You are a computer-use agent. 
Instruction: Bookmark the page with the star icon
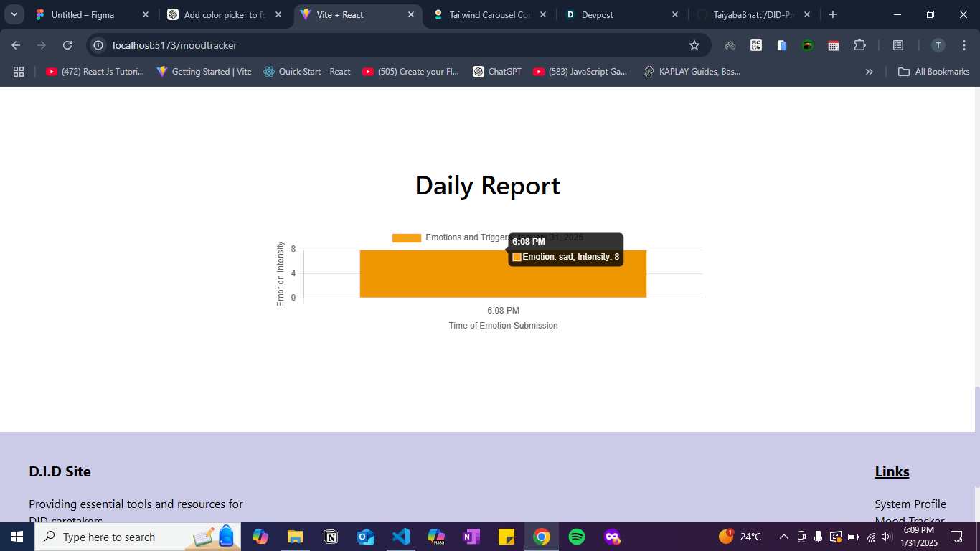(x=694, y=44)
